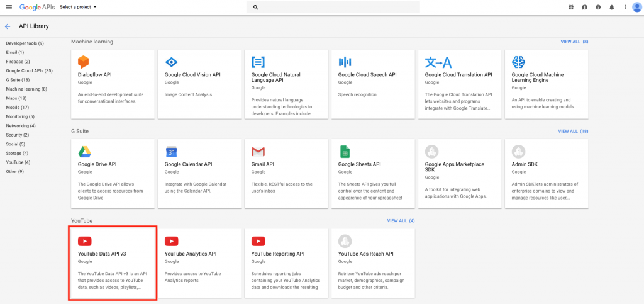Click the feedback alert speech bubble icon

585,7
